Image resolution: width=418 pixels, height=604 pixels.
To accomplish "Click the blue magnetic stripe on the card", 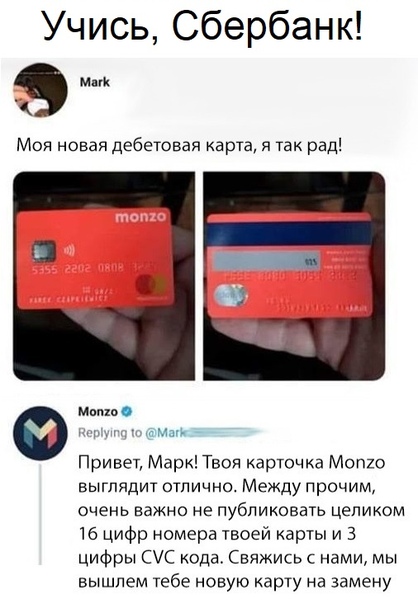I will tap(289, 234).
